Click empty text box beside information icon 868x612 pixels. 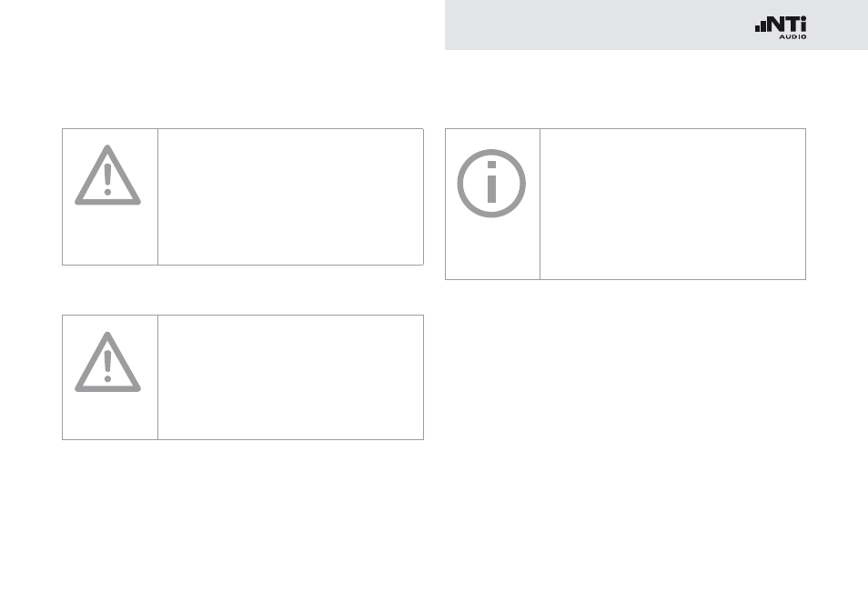[672, 205]
